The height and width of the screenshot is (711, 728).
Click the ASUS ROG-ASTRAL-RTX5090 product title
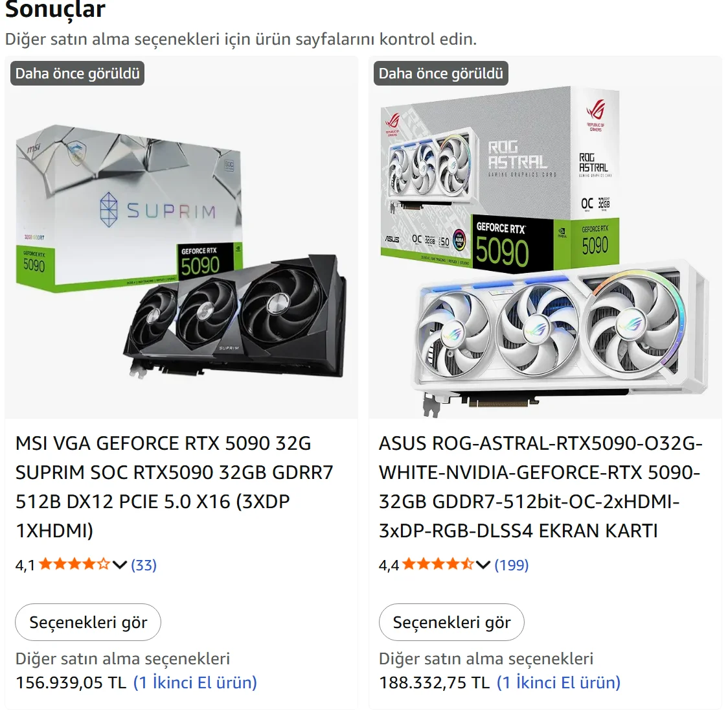click(540, 487)
